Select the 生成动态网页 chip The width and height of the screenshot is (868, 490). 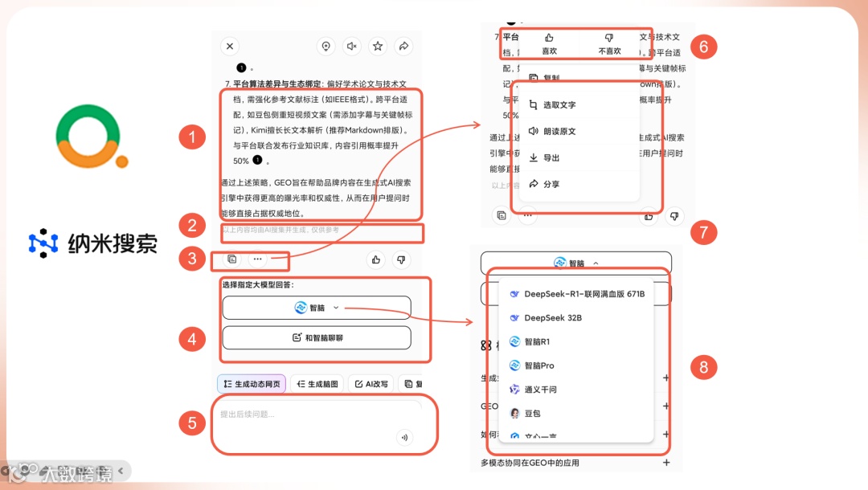252,384
